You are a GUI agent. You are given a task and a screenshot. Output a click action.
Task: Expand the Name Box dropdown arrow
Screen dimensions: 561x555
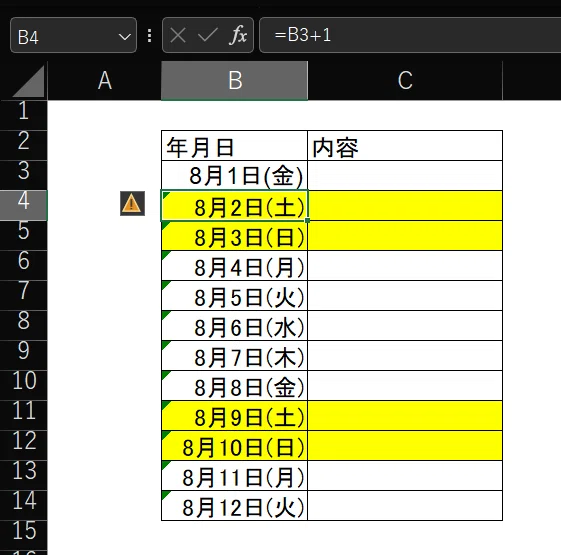(125, 36)
